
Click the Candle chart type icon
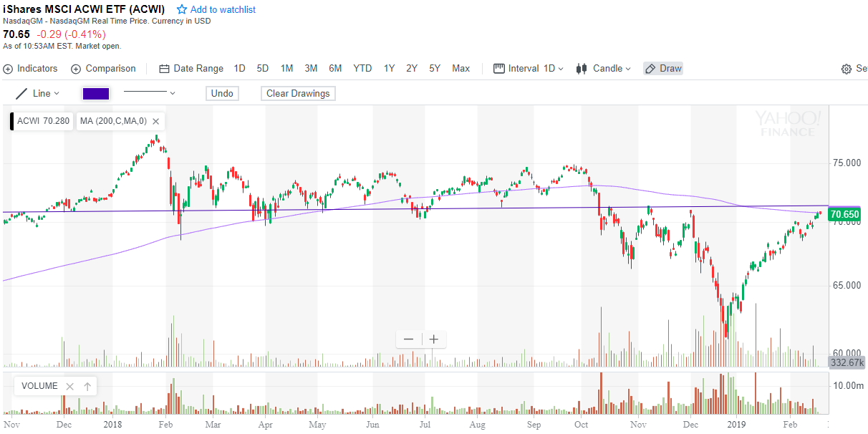coord(582,69)
